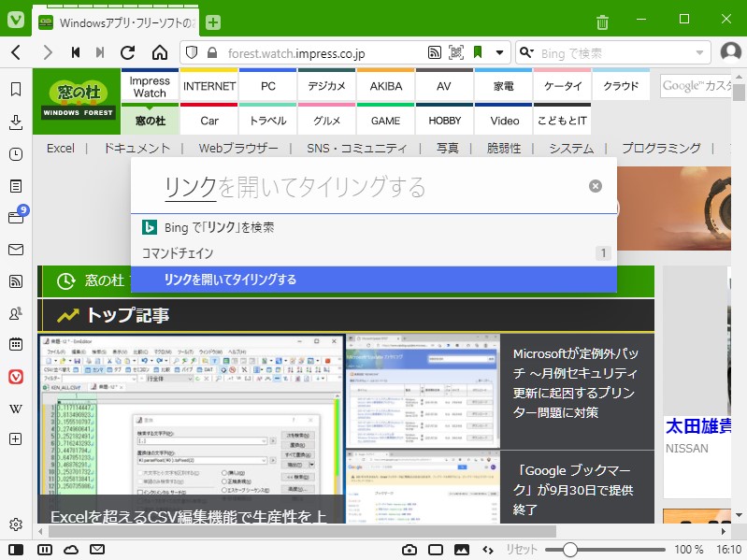Viewport: 747px width, 560px height.
Task: Click the fast forward button
Action: tap(100, 52)
